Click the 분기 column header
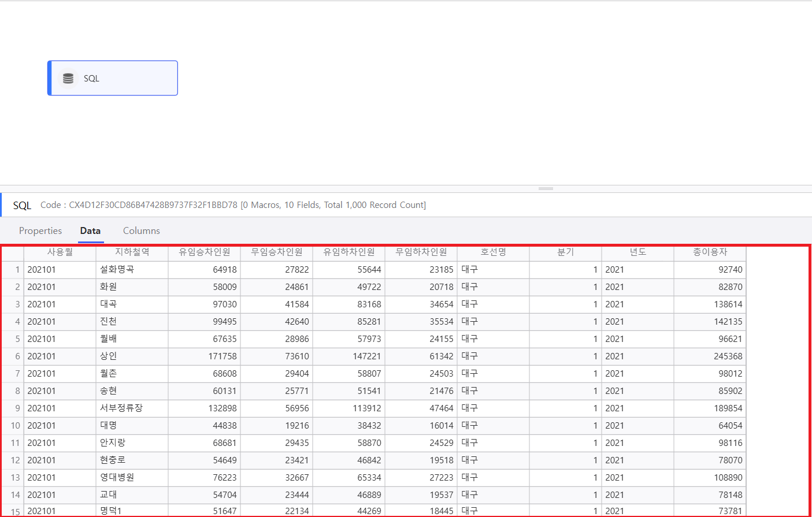 [566, 252]
